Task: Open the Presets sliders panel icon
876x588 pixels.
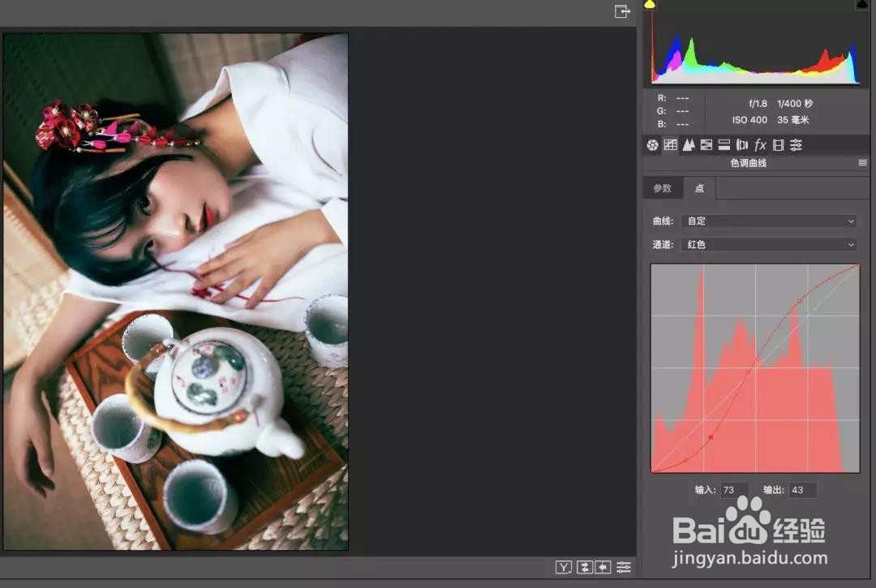Action: pyautogui.click(x=797, y=145)
